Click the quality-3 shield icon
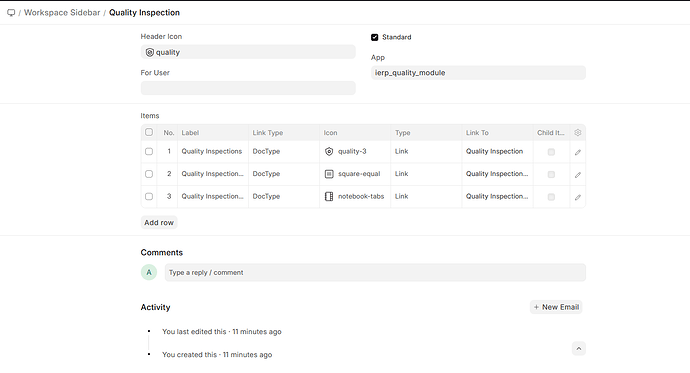The image size is (690, 373). click(x=329, y=151)
